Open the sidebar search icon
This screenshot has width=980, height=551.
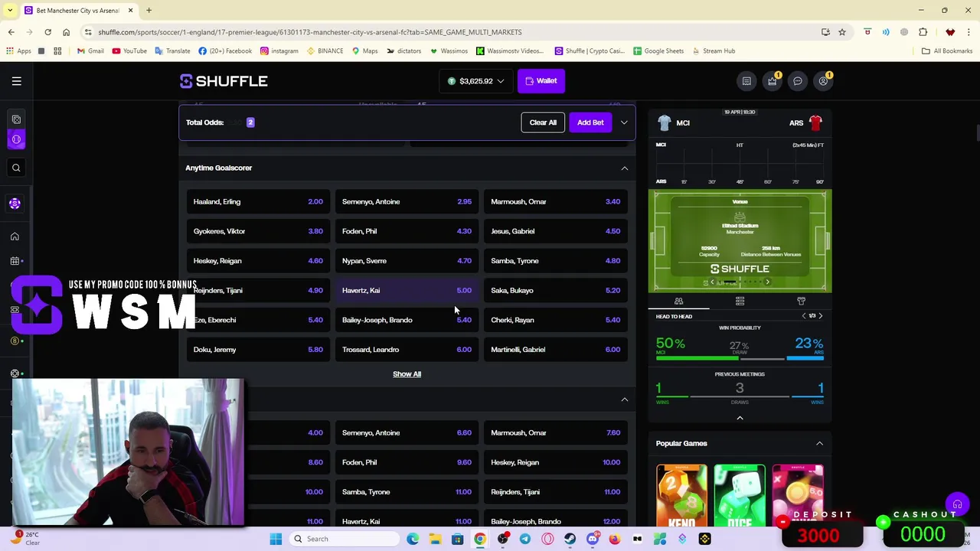16,168
